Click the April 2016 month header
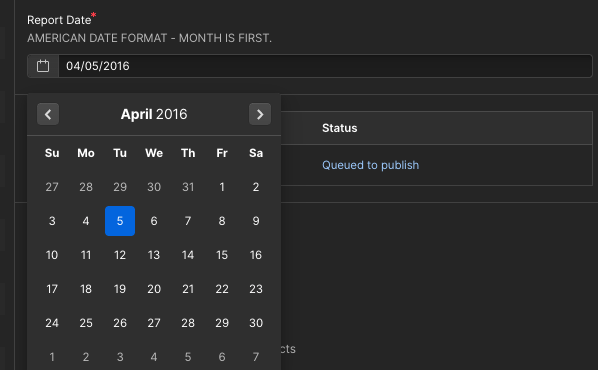This screenshot has height=370, width=598. point(154,114)
